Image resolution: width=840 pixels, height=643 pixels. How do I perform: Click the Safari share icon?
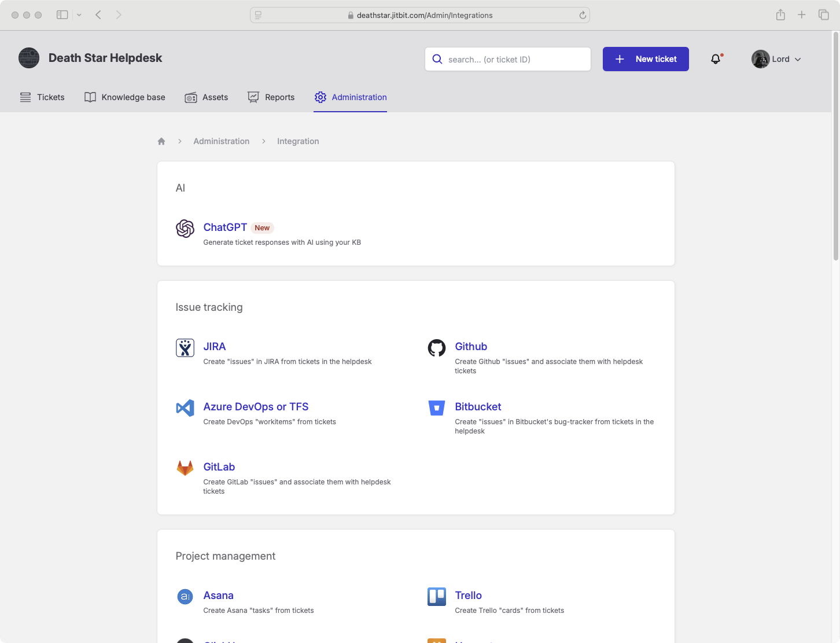tap(780, 15)
